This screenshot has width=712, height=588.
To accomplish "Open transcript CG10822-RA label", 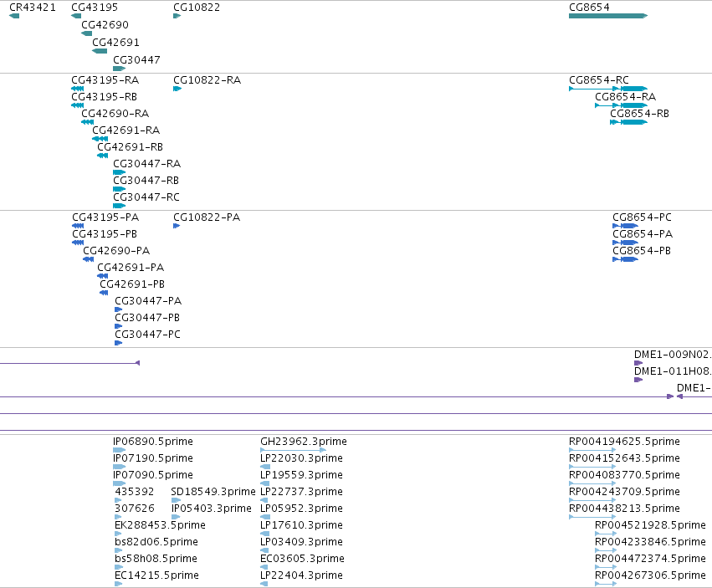I will pyautogui.click(x=207, y=80).
